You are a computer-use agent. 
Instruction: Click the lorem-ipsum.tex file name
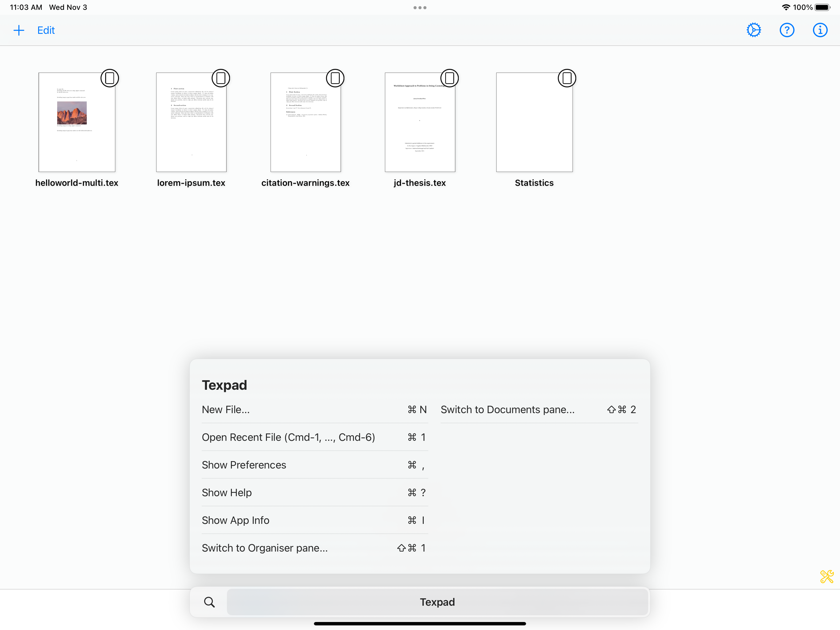[x=191, y=183]
